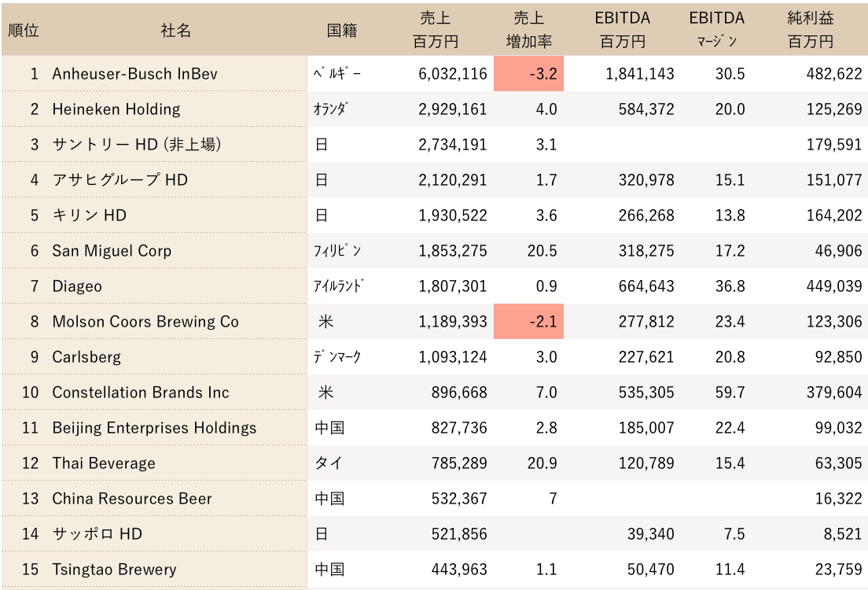This screenshot has height=590, width=868.
Task: Click the 535,305 EBITDA value
Action: tap(646, 393)
